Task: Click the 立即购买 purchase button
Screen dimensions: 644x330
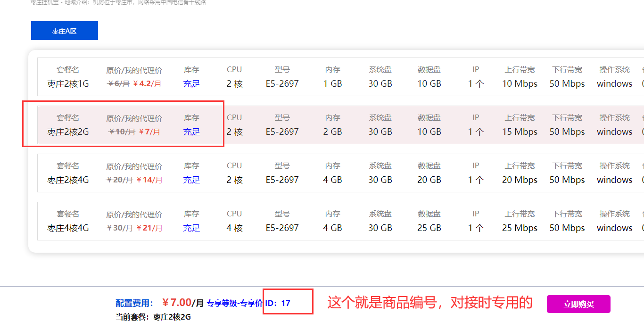Action: (x=578, y=304)
